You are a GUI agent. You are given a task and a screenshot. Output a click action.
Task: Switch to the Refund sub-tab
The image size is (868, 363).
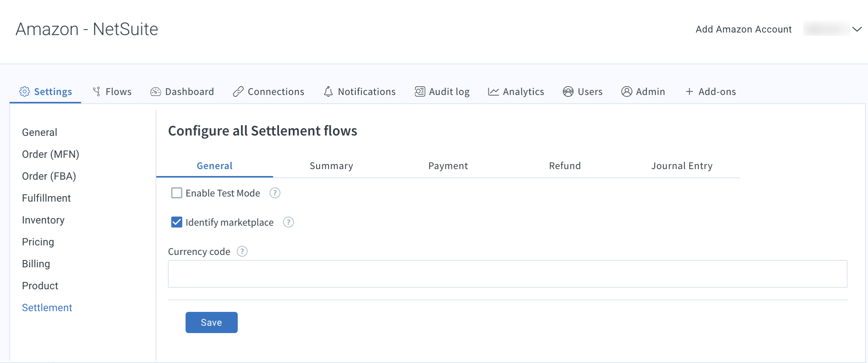(x=565, y=166)
